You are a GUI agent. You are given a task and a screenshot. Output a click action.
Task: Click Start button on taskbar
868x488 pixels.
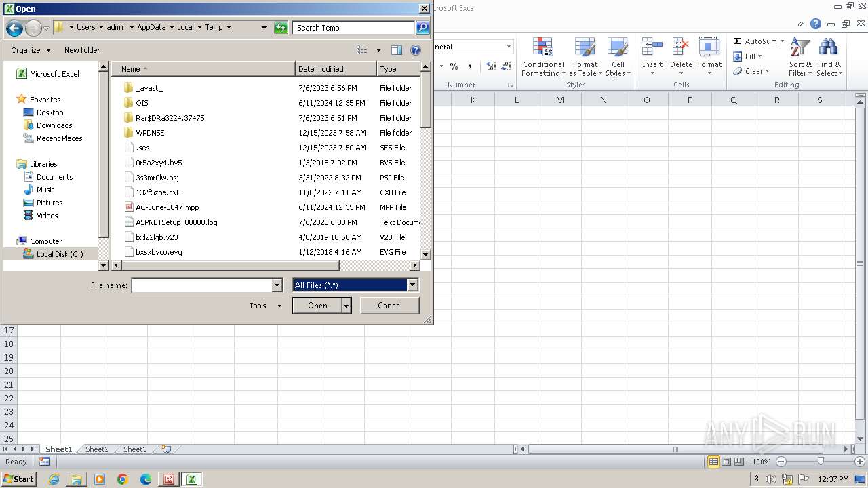(18, 479)
